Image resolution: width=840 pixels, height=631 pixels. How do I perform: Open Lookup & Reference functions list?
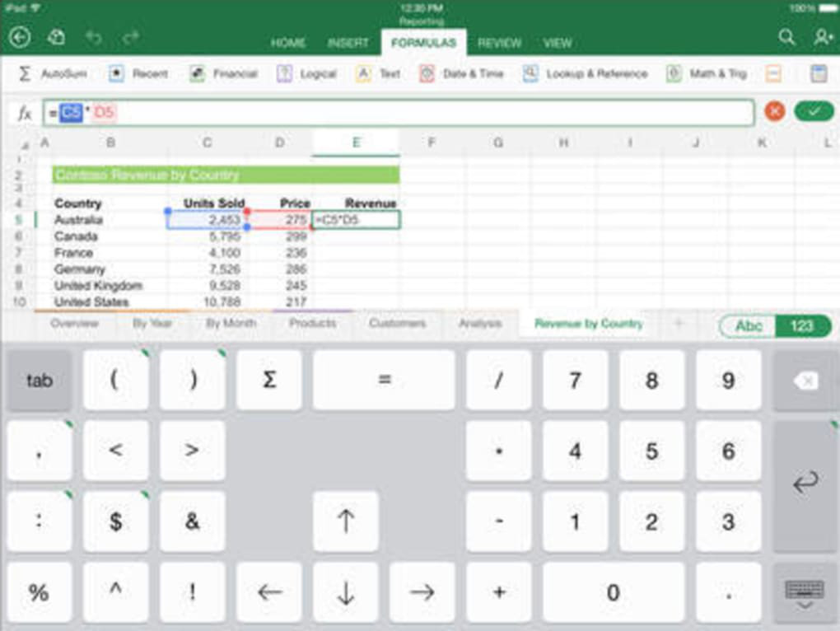[x=585, y=74]
